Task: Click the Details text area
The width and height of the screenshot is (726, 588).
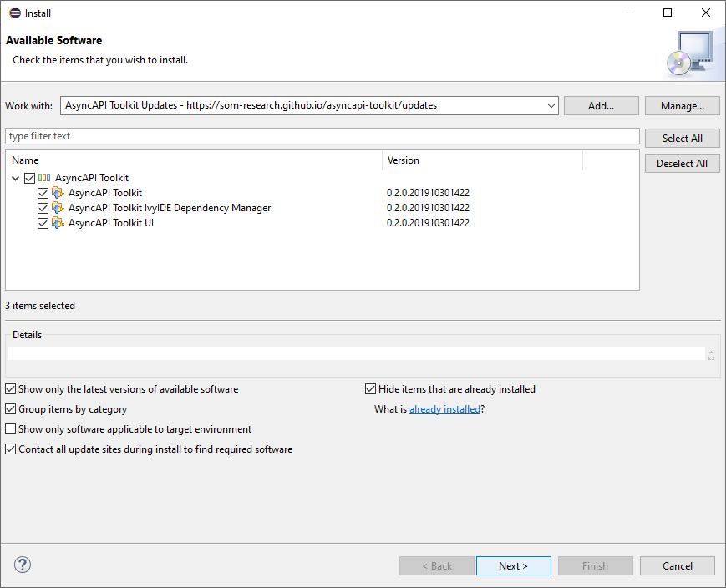Action: pyautogui.click(x=356, y=354)
